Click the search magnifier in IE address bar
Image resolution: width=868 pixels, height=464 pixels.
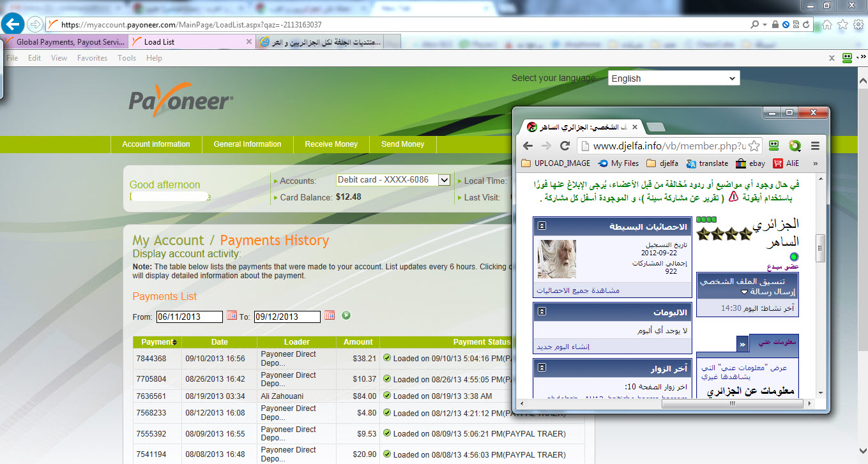click(755, 25)
